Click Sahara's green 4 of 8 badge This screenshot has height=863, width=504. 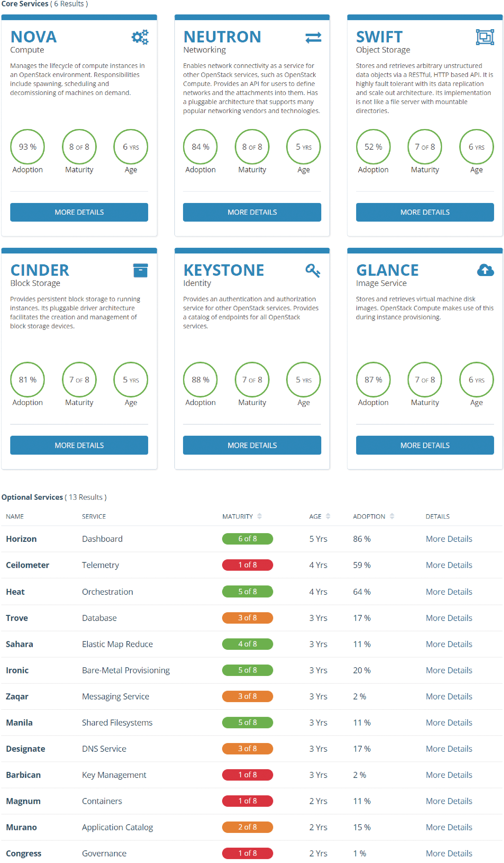pos(248,644)
